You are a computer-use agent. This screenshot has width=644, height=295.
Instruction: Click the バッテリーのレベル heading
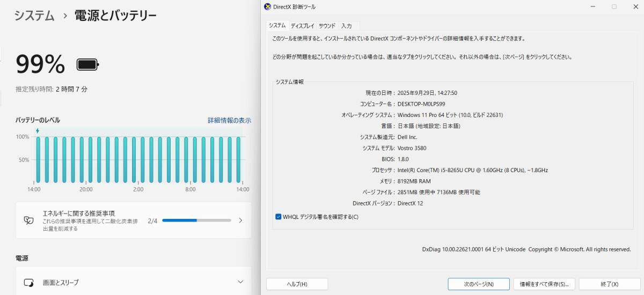click(38, 120)
